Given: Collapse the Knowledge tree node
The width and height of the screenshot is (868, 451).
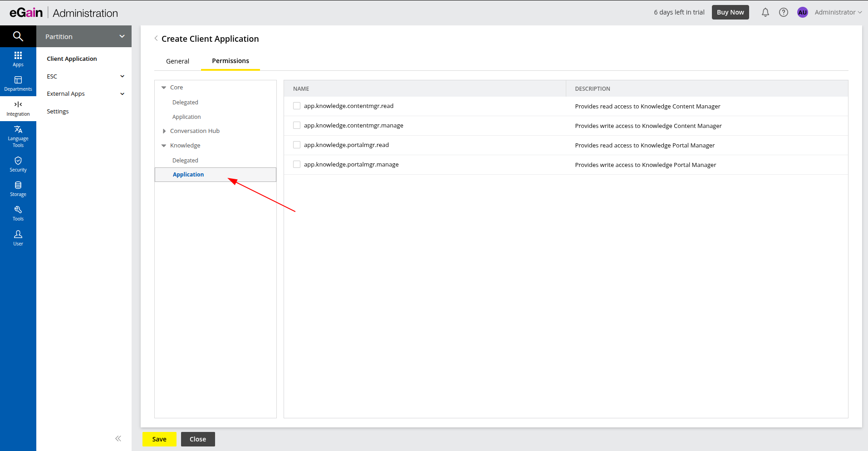Looking at the screenshot, I should tap(163, 145).
